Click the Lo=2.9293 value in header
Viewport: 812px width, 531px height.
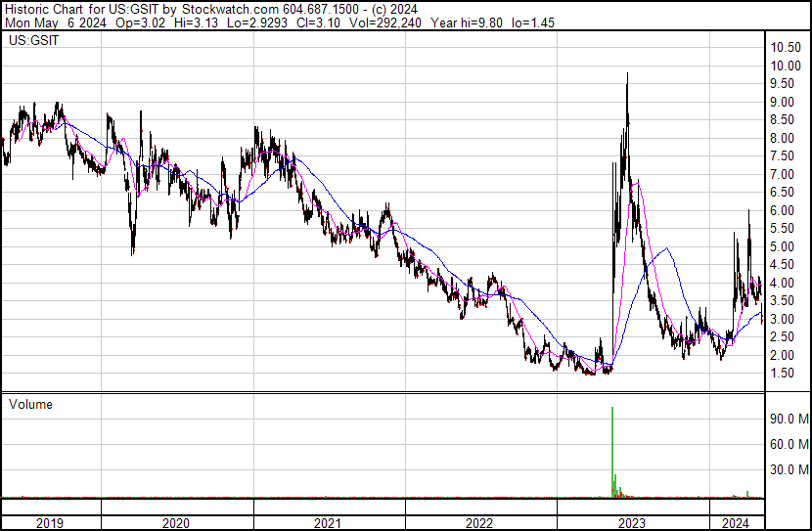click(x=257, y=22)
